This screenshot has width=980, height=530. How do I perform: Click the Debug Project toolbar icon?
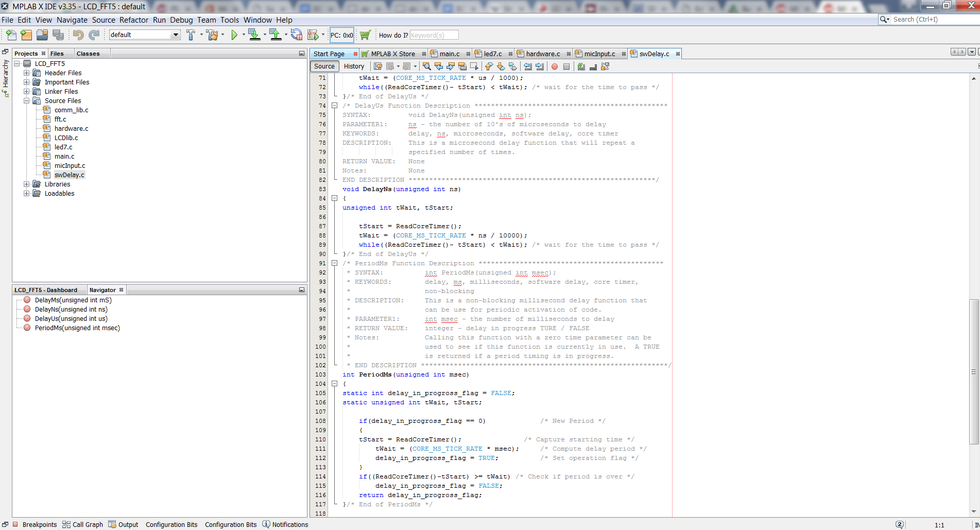click(x=312, y=35)
